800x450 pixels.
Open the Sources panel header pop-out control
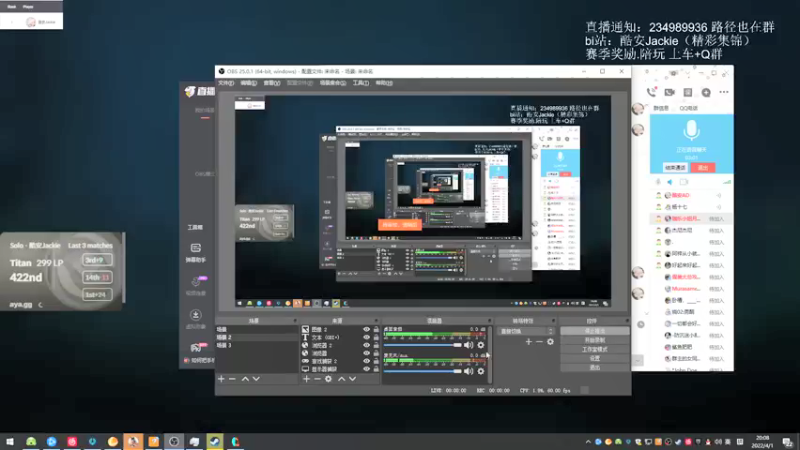click(378, 321)
